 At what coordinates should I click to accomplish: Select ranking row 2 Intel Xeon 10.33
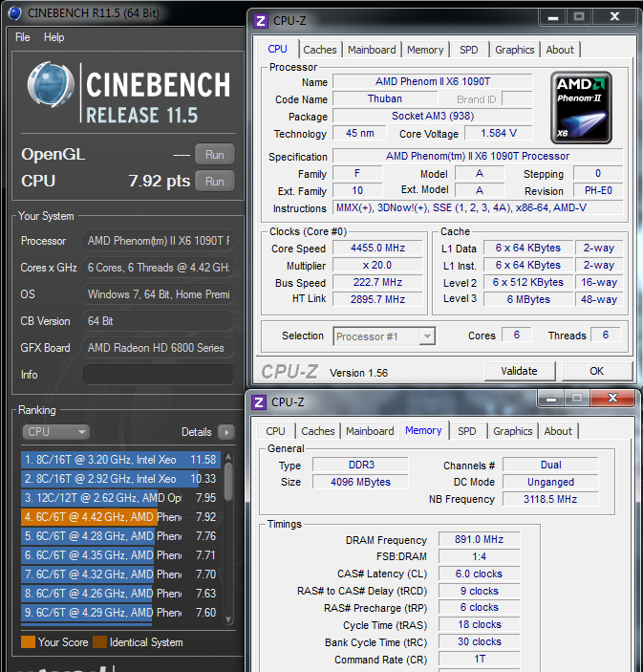click(121, 479)
